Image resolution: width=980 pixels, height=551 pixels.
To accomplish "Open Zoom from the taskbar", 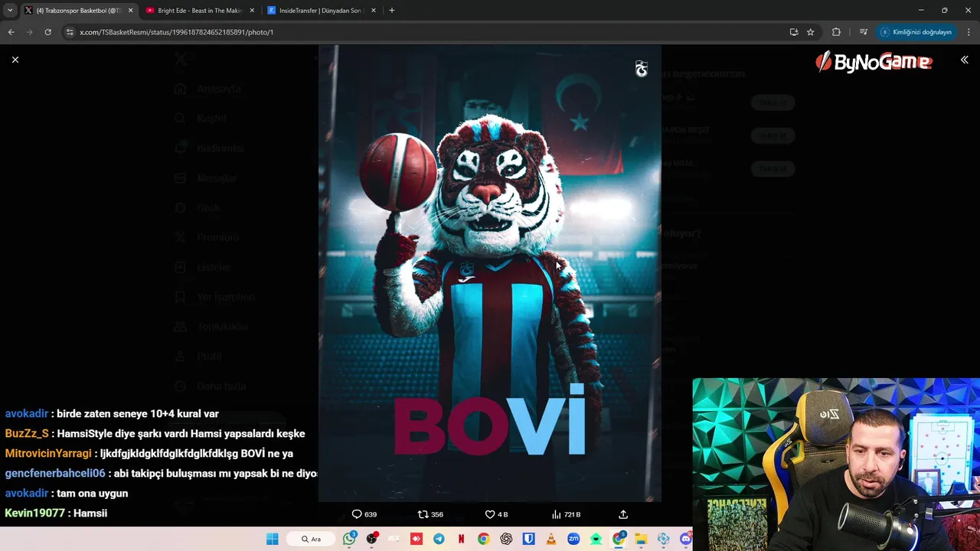I will [573, 539].
